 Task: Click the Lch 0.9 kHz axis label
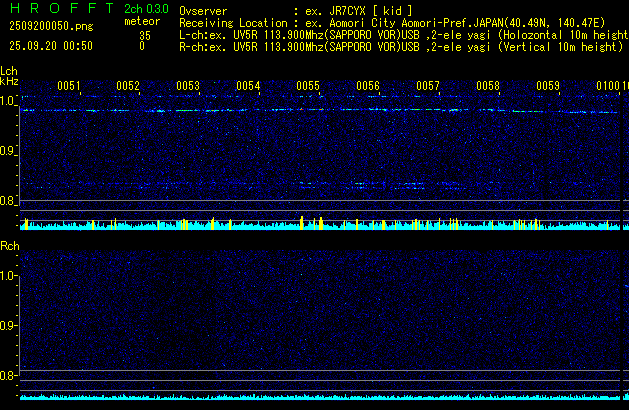[x=9, y=151]
